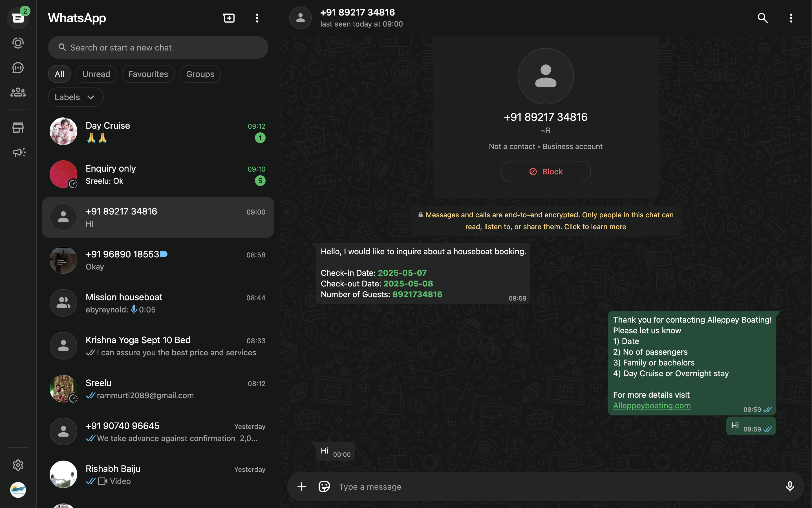Select the All filter tab

tap(59, 74)
